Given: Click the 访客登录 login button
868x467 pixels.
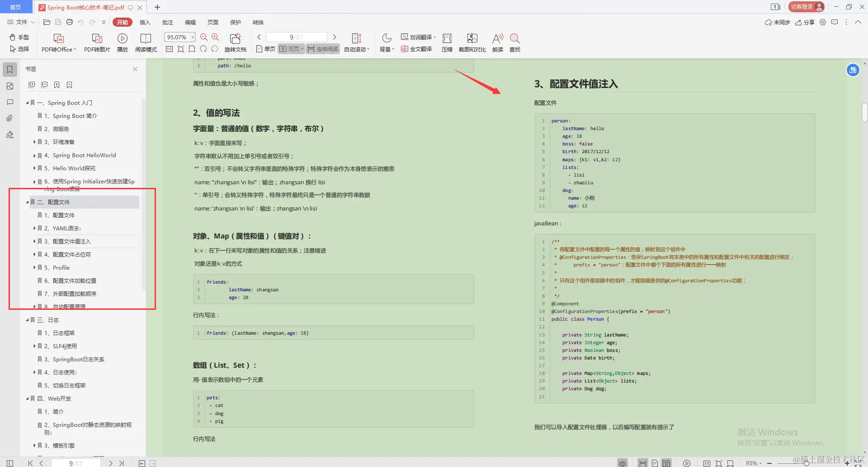Looking at the screenshot, I should click(x=807, y=7).
